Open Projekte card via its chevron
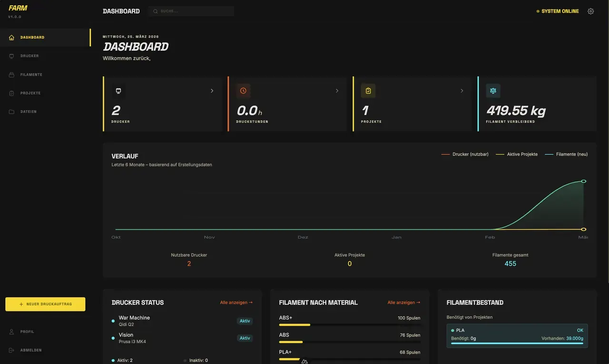Screen dimensions: 609x364 (x=462, y=91)
